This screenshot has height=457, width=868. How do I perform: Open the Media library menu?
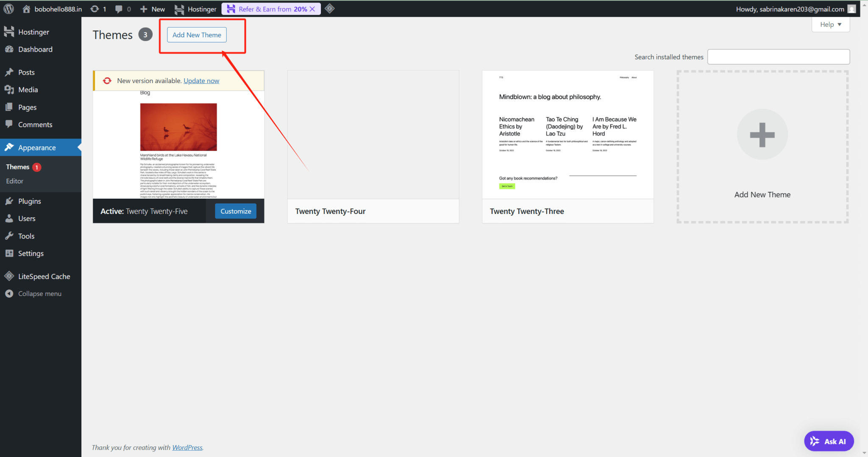(x=28, y=90)
